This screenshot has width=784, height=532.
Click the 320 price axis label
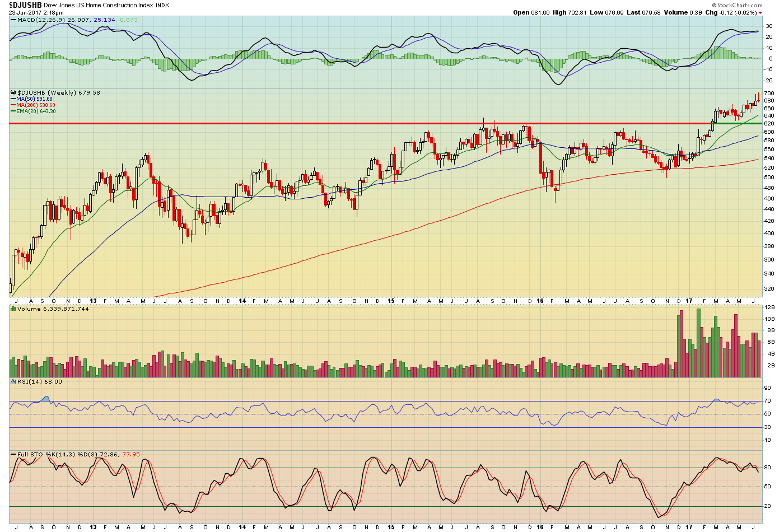[x=769, y=288]
